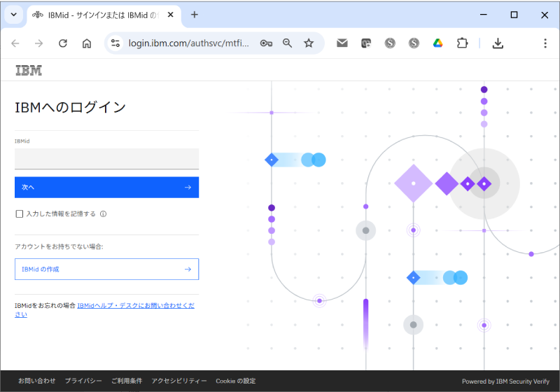Check 入力した情報を記憶する checkbox
The image size is (560, 392).
coord(20,214)
